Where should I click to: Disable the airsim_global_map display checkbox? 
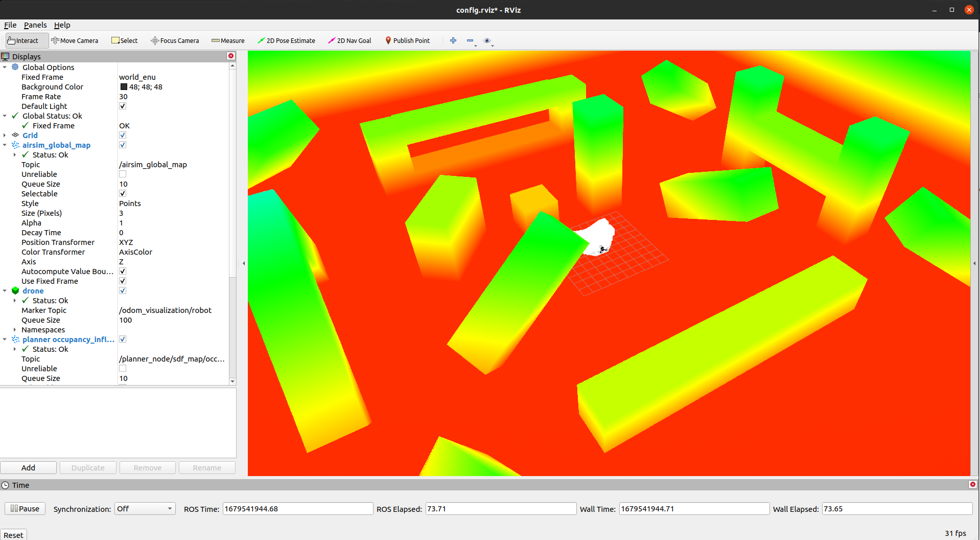(123, 145)
